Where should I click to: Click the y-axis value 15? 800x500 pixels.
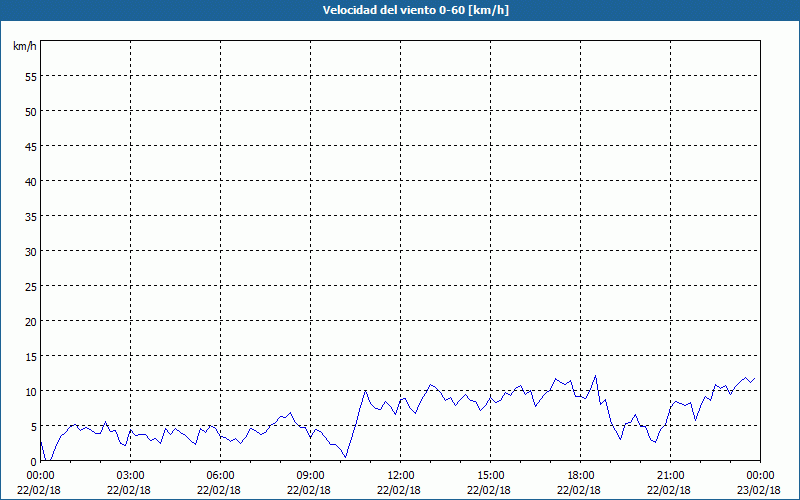[31, 356]
